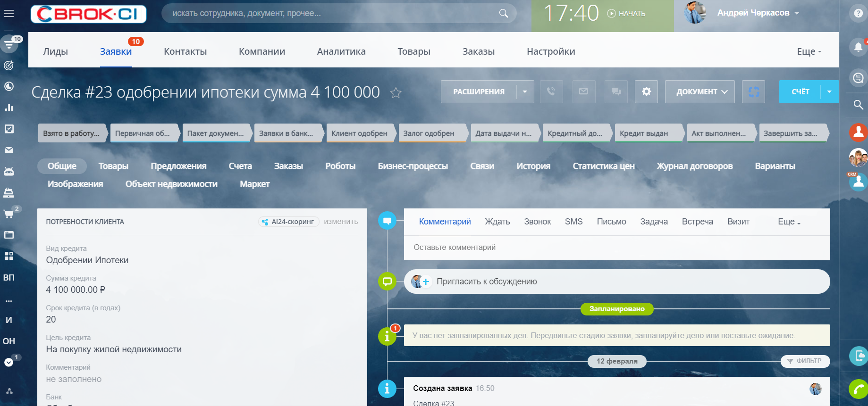This screenshot has width=868, height=406.
Task: Open Аналитика in top navigation
Action: pos(341,51)
